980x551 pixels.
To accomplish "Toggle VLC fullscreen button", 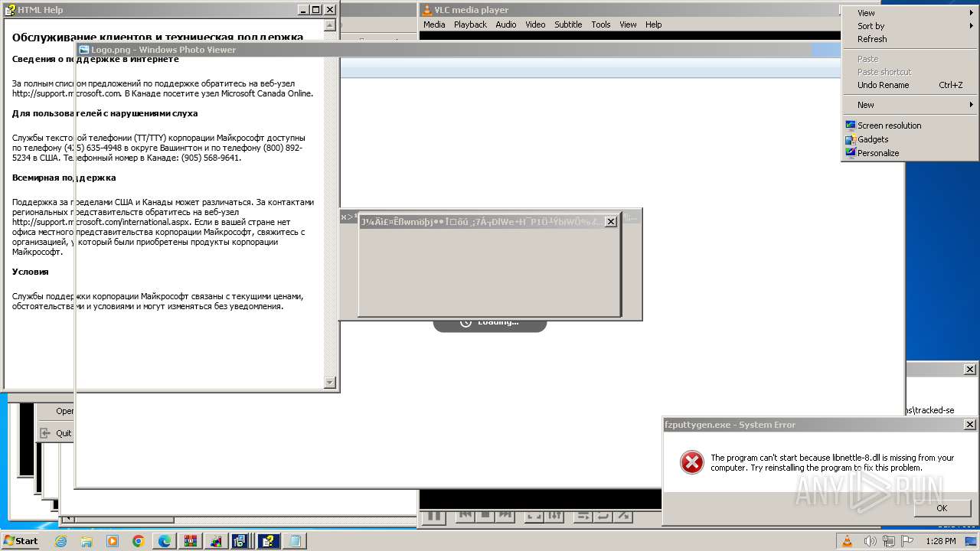I will tap(534, 517).
